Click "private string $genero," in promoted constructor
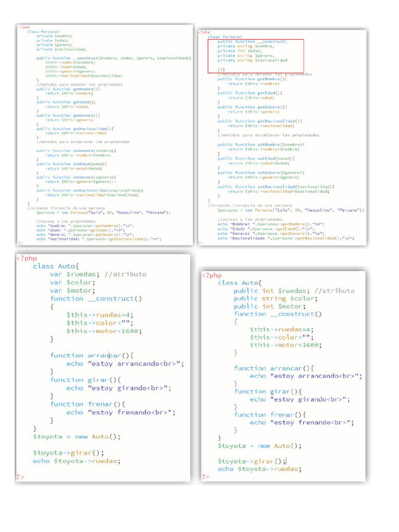 246,56
